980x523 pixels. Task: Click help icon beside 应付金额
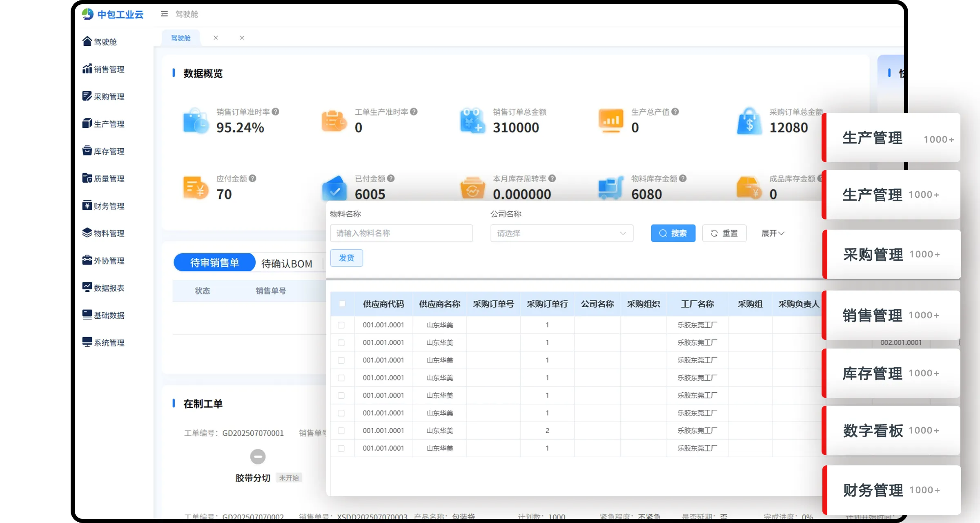[x=252, y=179]
